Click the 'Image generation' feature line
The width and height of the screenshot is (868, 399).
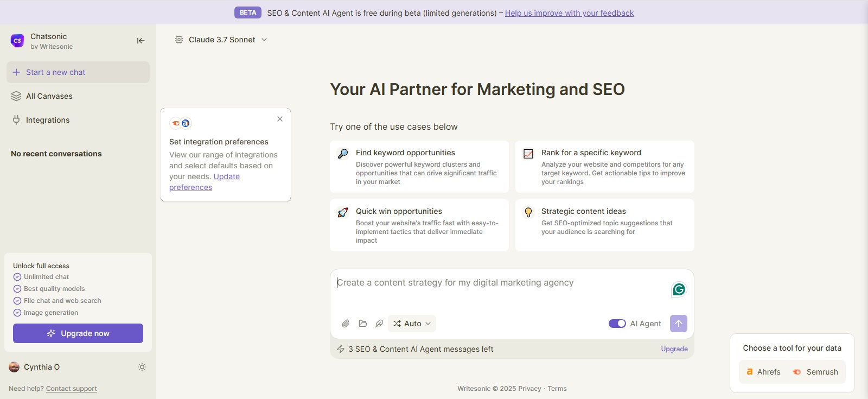click(x=46, y=313)
